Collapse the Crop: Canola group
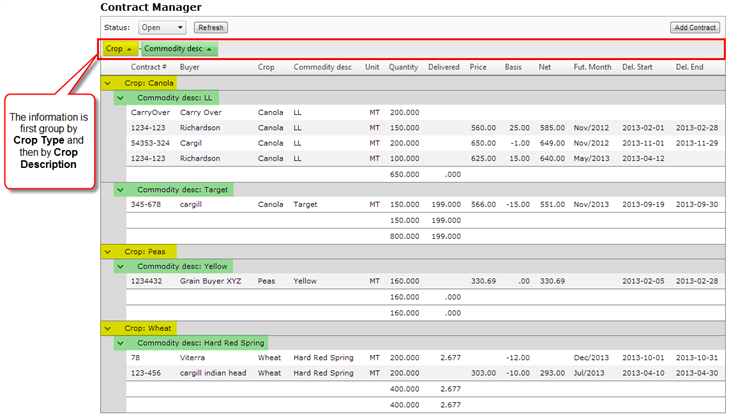The image size is (729, 417). (108, 83)
